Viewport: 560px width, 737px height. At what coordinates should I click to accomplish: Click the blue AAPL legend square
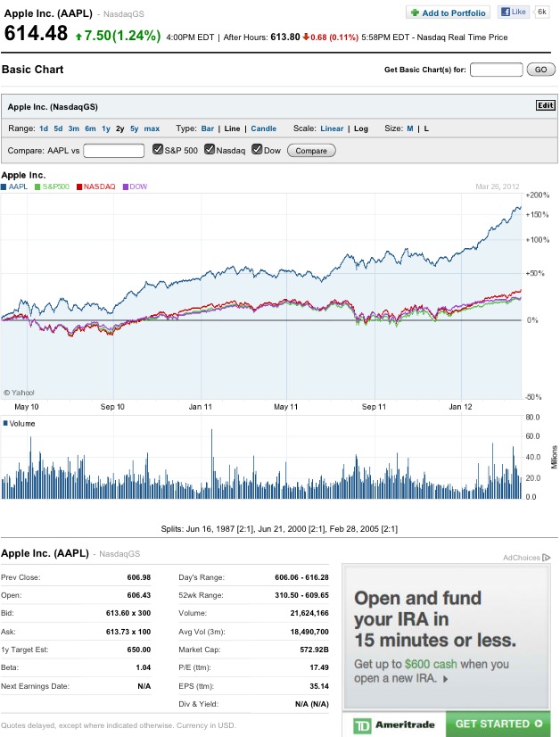pyautogui.click(x=4, y=186)
